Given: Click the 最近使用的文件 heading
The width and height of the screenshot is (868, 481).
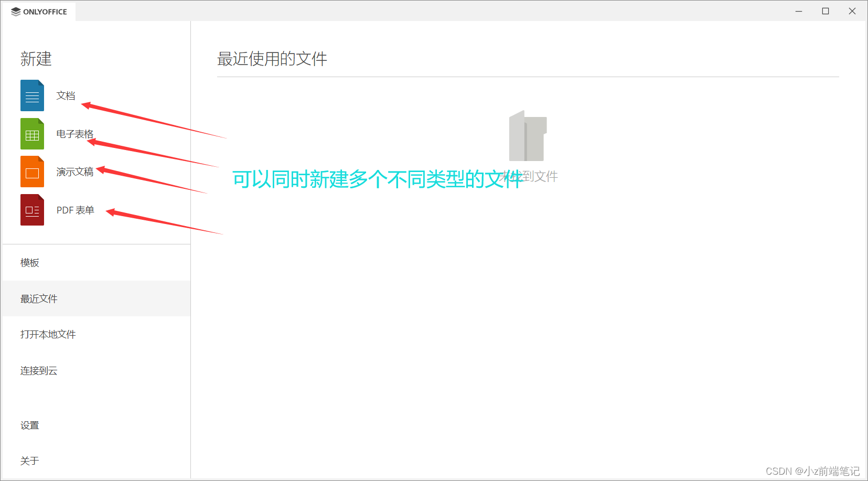Looking at the screenshot, I should coord(272,59).
